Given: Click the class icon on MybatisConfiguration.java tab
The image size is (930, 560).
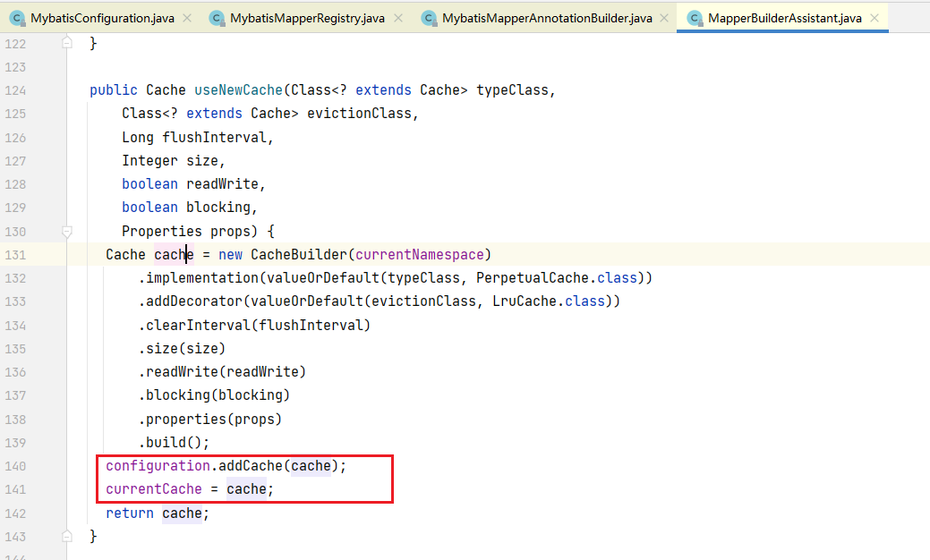Looking at the screenshot, I should 17,18.
